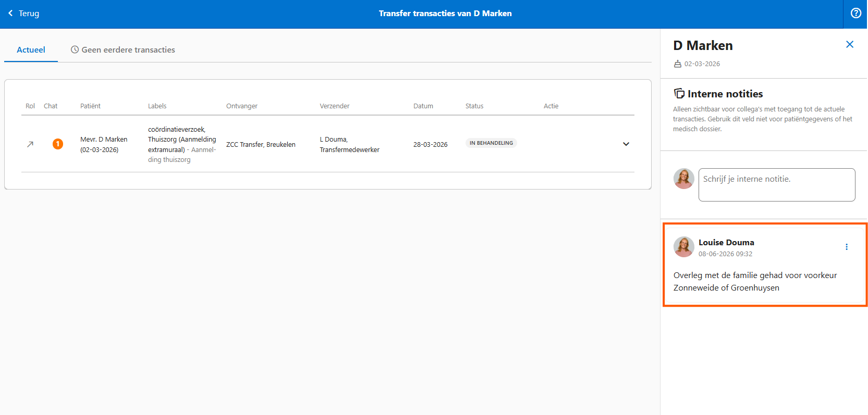868x415 pixels.
Task: Click patient name Mevr. D Marken
Action: click(104, 140)
